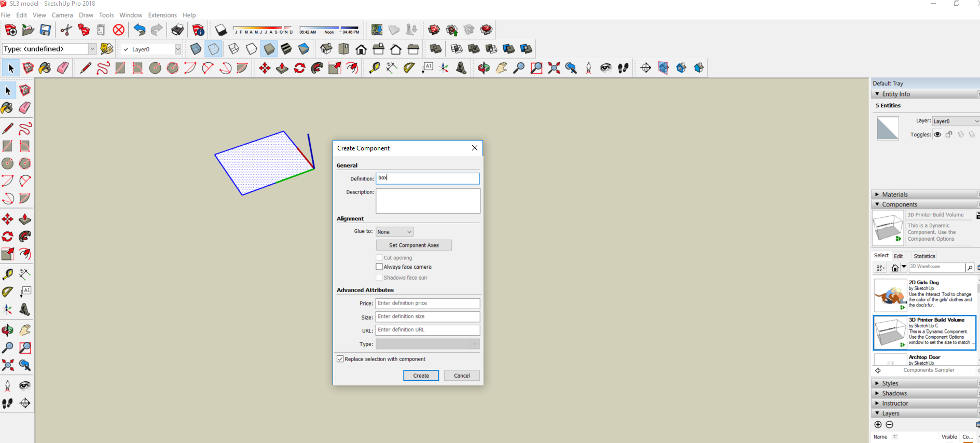Select Monochrome face style icon
The width and height of the screenshot is (980, 443).
(x=303, y=49)
